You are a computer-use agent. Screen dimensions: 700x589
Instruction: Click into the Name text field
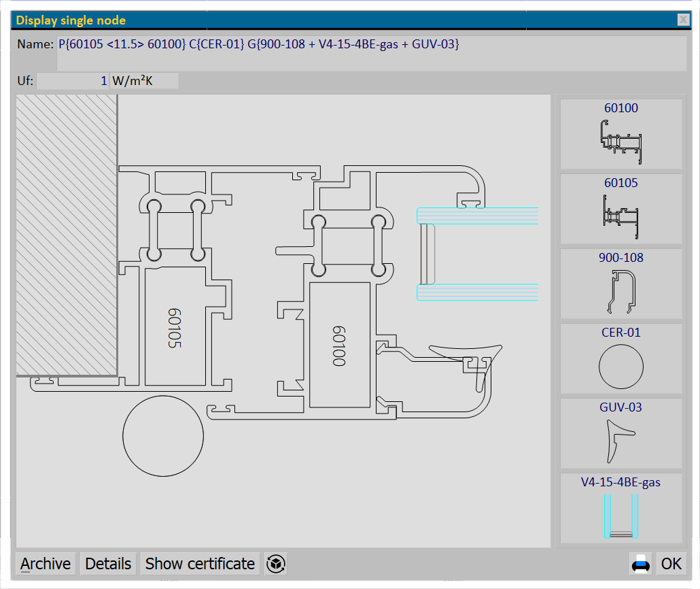click(x=370, y=54)
